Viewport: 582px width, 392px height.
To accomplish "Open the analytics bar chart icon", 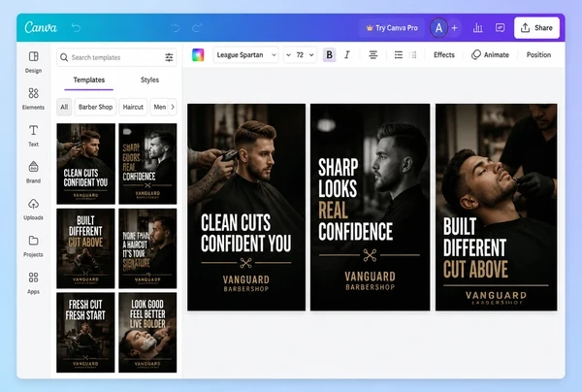I will click(477, 28).
